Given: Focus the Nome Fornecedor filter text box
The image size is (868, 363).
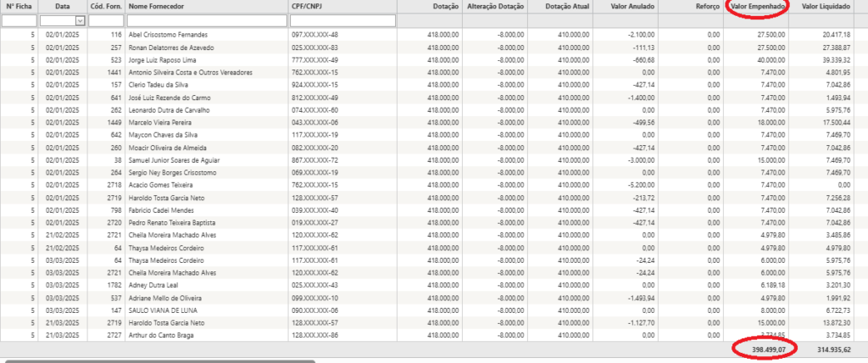Looking at the screenshot, I should (x=206, y=20).
